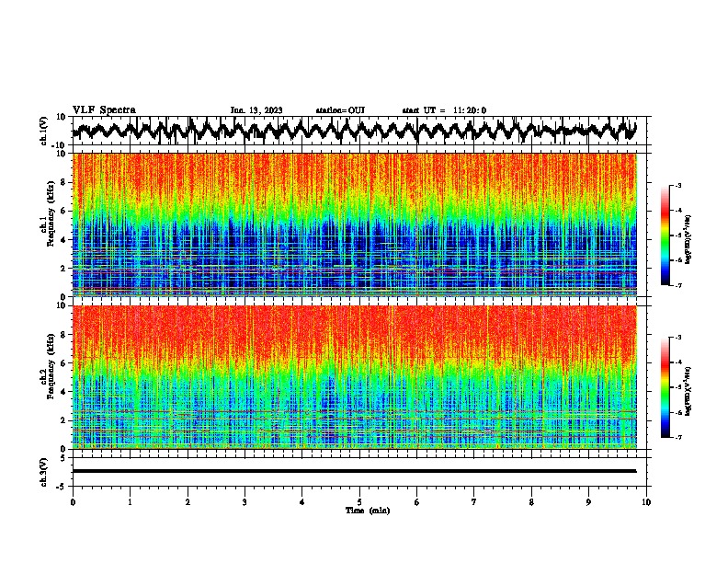Screen dimensions: 728x563
Task: Click the ch.2 colorbar PSD unit label
Action: pos(688,391)
